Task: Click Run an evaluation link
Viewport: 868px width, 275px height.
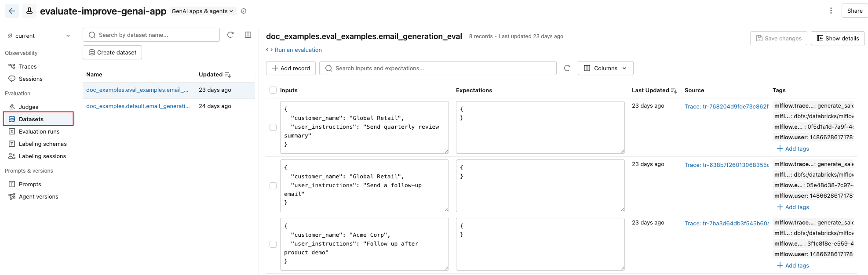Action: click(298, 50)
